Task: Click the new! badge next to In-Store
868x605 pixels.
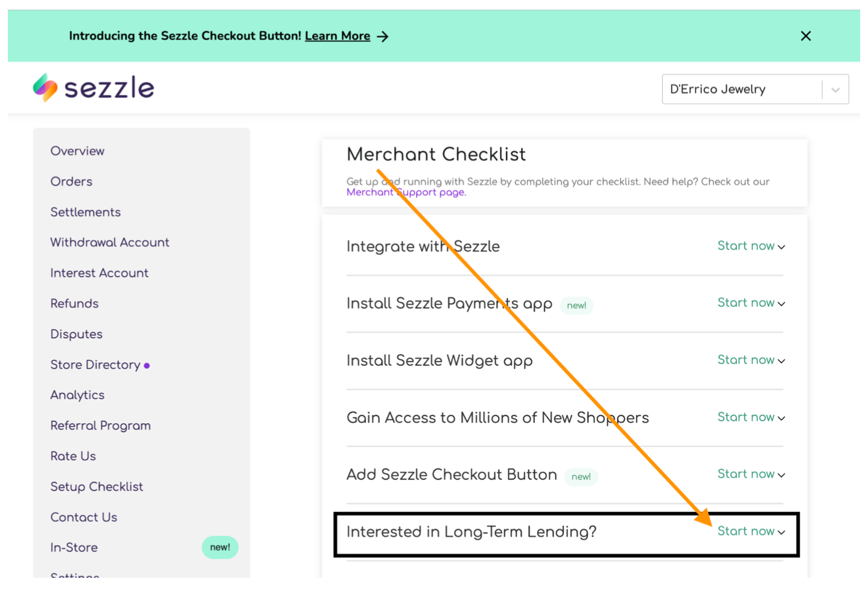Action: tap(220, 548)
